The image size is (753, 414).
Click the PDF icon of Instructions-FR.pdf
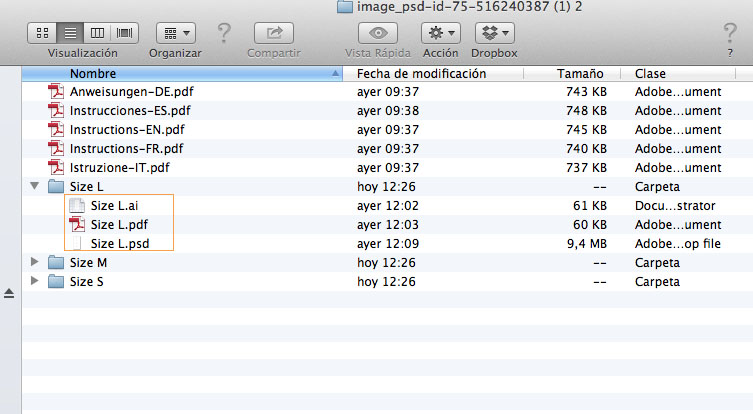click(56, 148)
